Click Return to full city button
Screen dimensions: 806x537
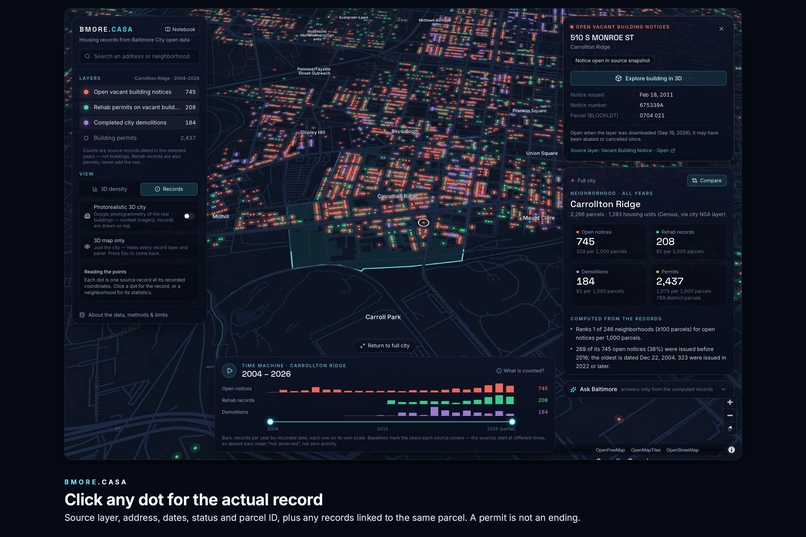(384, 346)
